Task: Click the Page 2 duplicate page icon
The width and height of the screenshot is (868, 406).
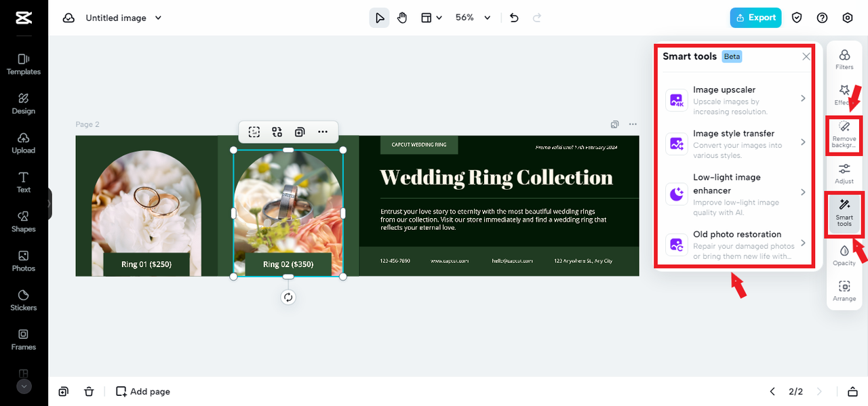Action: [x=614, y=125]
